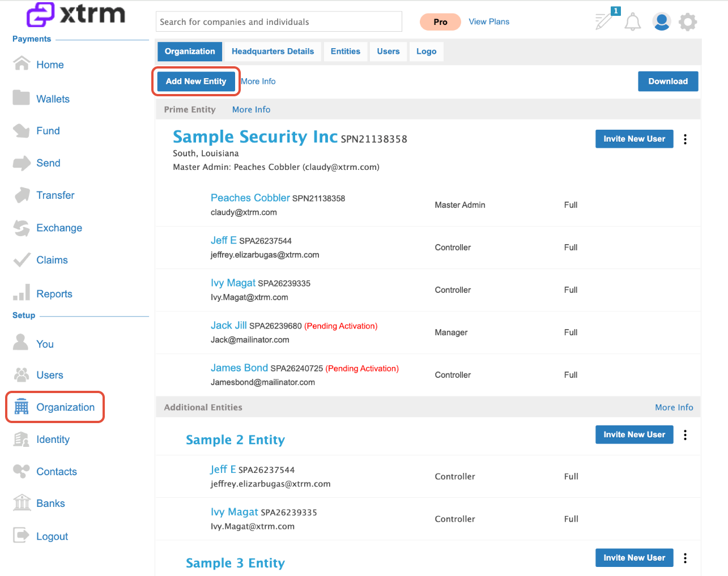Click the Jamesbond@mailinator.com email text
Viewport: 728px width, 576px height.
coord(263,382)
